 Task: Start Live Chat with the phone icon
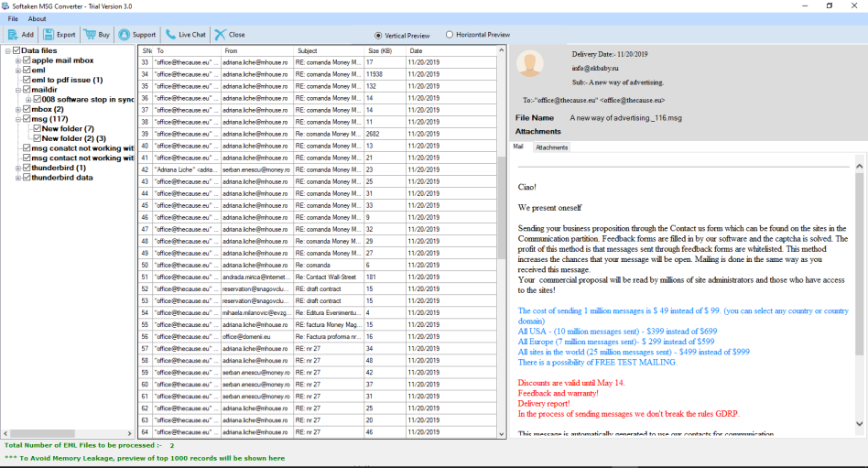point(171,34)
